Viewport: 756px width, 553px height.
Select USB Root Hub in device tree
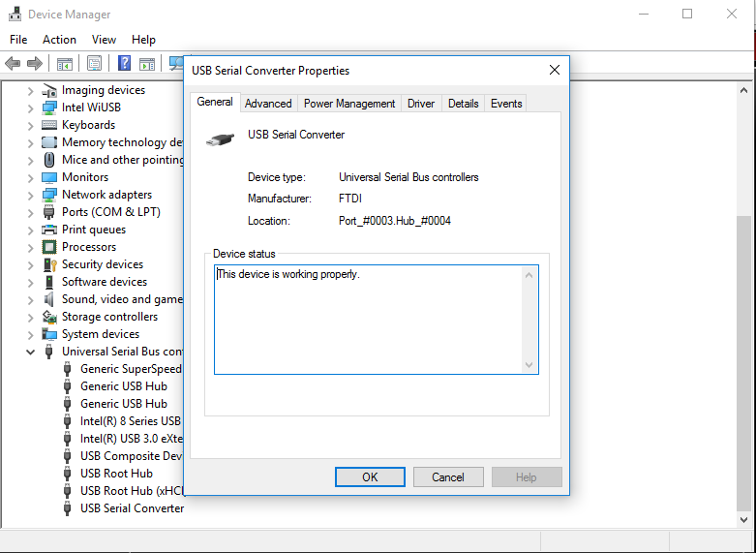click(x=116, y=474)
